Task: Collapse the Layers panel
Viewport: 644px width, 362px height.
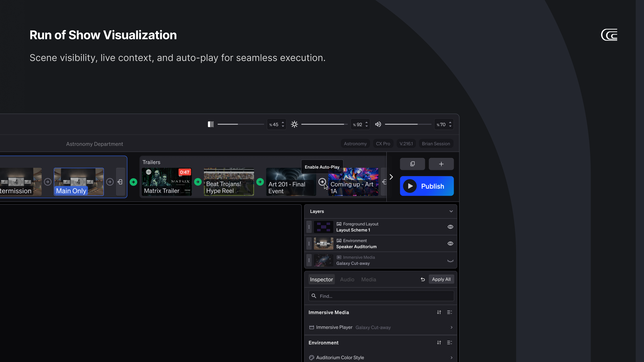Action: 451,211
